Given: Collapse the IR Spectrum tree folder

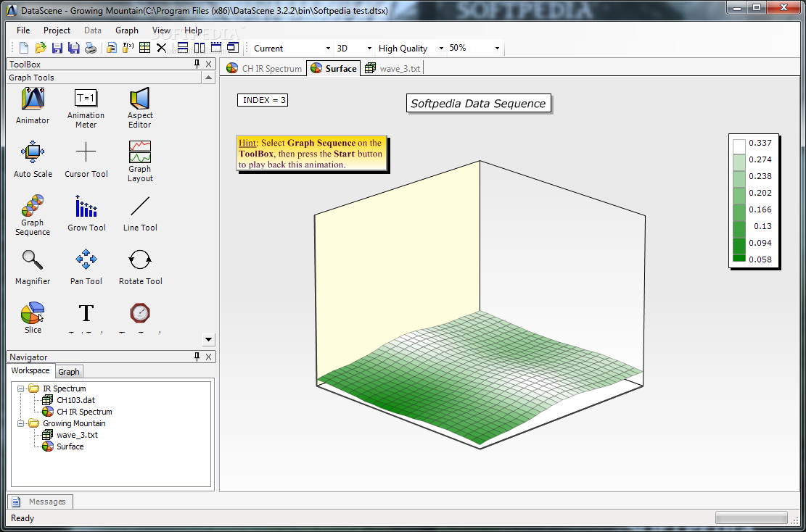Looking at the screenshot, I should 20,388.
